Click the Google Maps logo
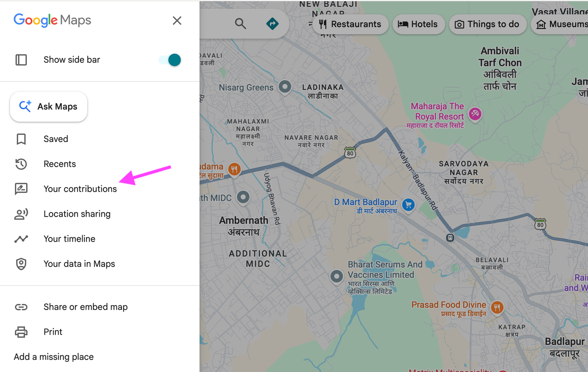588x372 pixels. [53, 20]
